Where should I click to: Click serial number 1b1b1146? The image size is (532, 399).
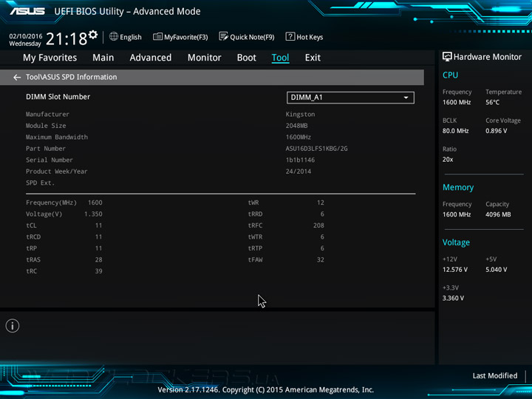coord(300,160)
